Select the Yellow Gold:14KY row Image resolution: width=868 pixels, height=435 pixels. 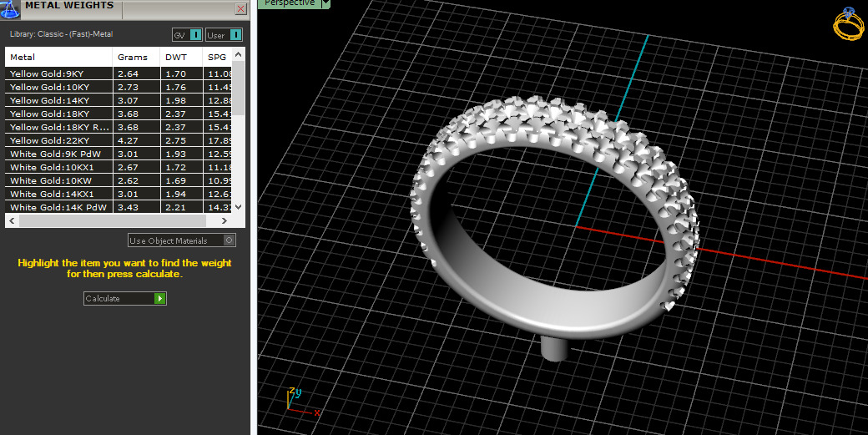[x=119, y=100]
